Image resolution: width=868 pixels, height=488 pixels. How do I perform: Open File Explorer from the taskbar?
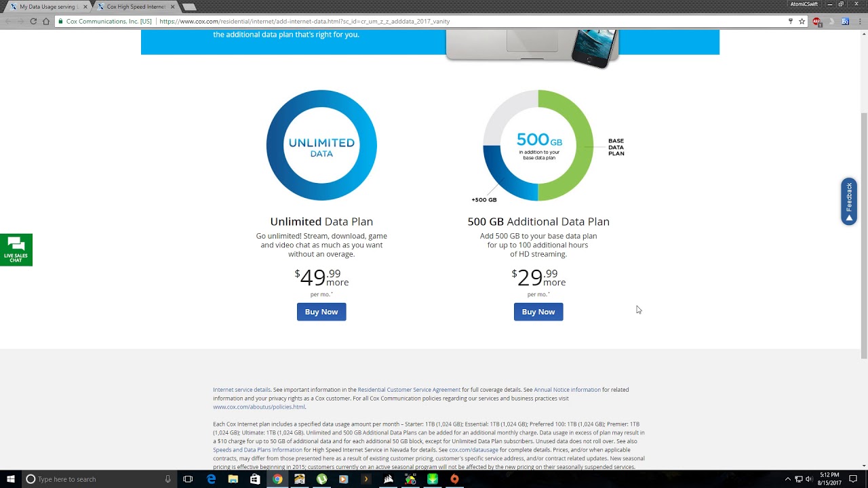233,479
